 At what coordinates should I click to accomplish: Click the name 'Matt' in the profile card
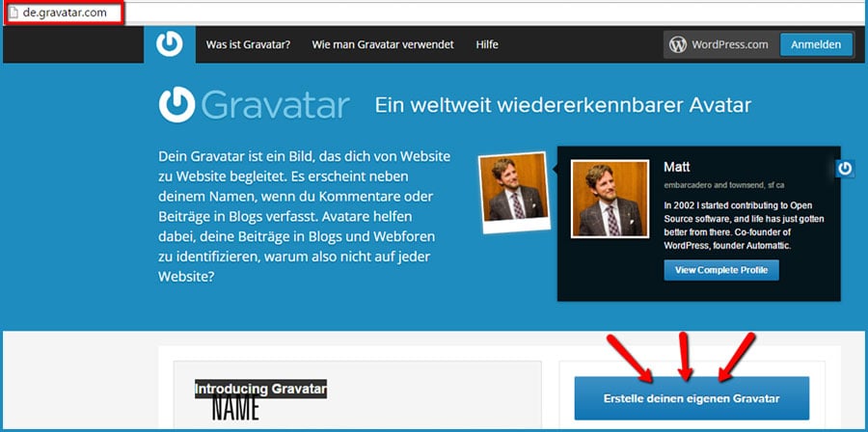click(x=676, y=167)
